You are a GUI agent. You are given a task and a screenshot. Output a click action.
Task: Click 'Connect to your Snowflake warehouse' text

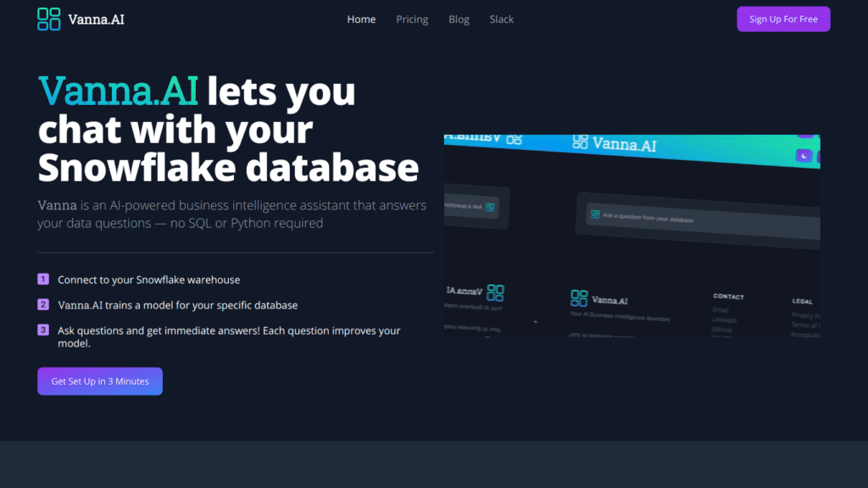point(148,280)
